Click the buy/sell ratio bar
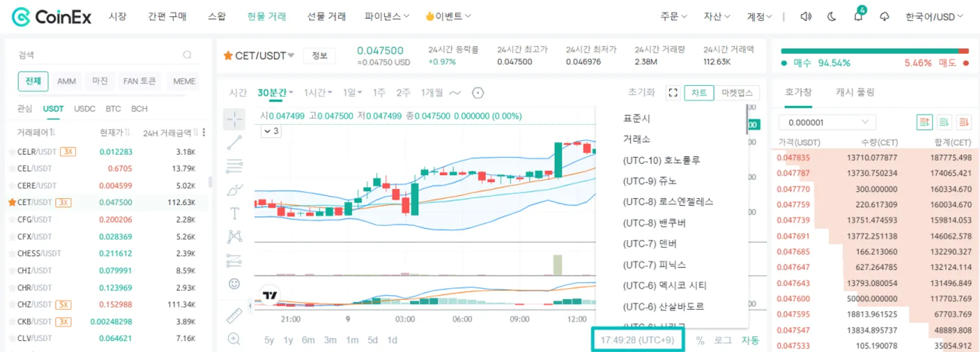Screen dimensions: 980x352 click(875, 51)
